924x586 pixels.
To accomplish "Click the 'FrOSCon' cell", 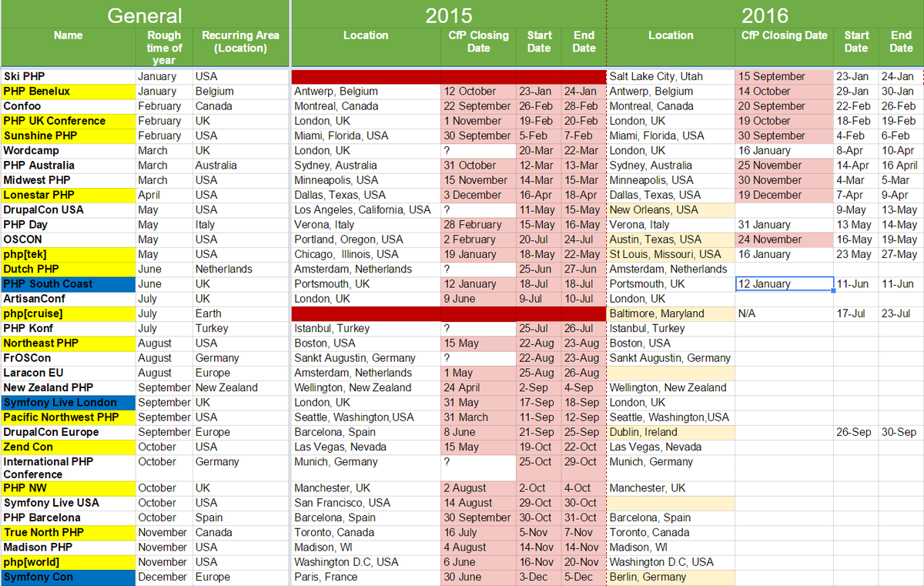I will 69,357.
